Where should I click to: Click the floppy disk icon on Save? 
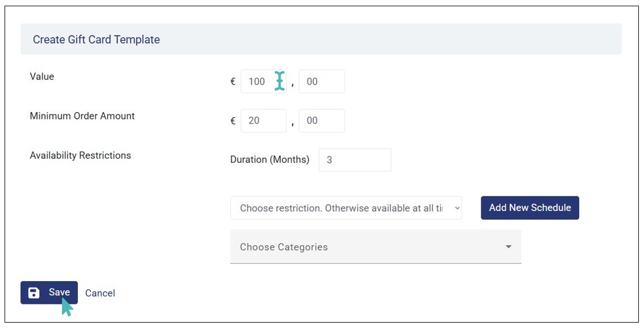click(34, 293)
